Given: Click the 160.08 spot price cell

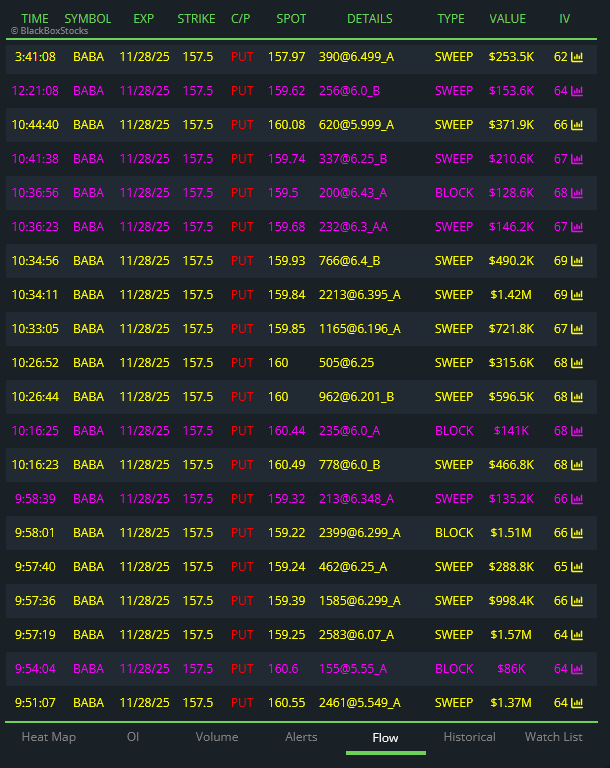Looking at the screenshot, I should [x=286, y=125].
